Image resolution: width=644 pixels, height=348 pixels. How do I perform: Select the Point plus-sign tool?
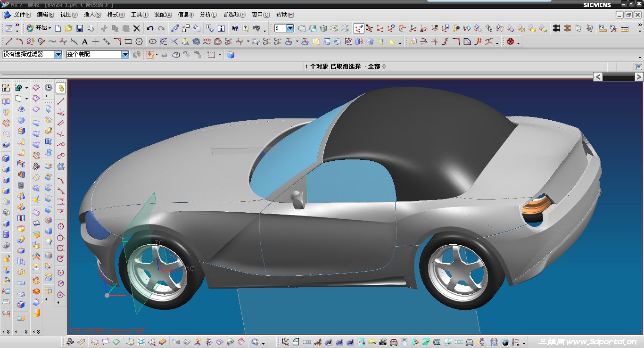96,41
